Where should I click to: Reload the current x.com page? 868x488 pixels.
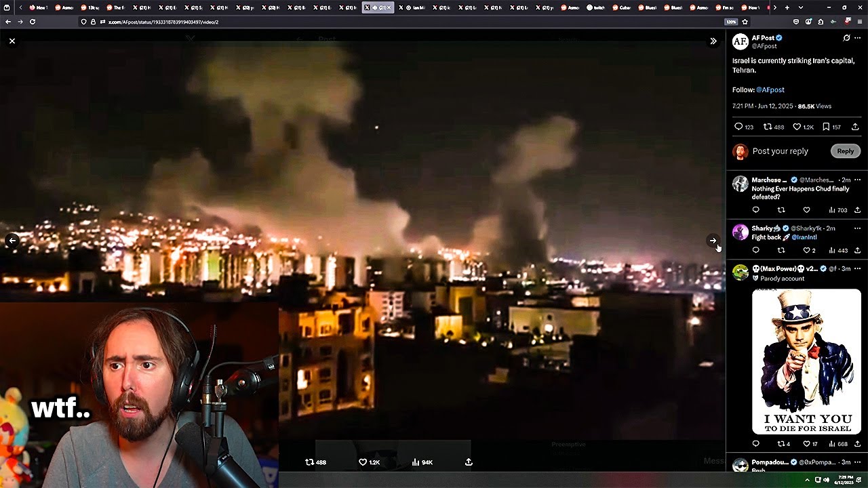pyautogui.click(x=33, y=21)
